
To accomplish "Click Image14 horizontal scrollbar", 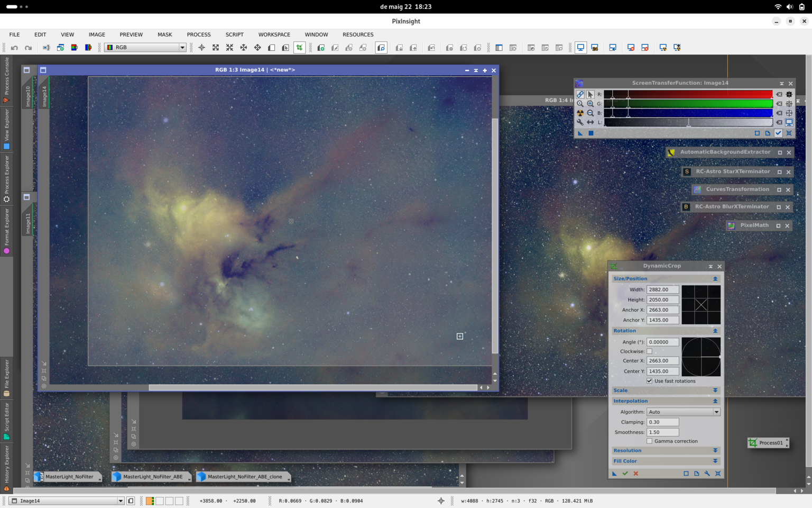I will [x=313, y=387].
